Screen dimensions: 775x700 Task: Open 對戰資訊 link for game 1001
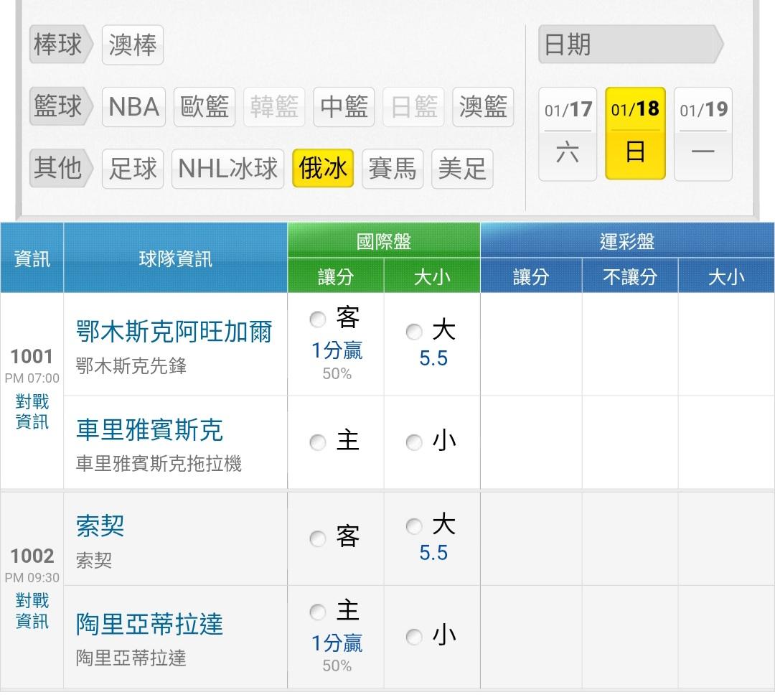32,411
